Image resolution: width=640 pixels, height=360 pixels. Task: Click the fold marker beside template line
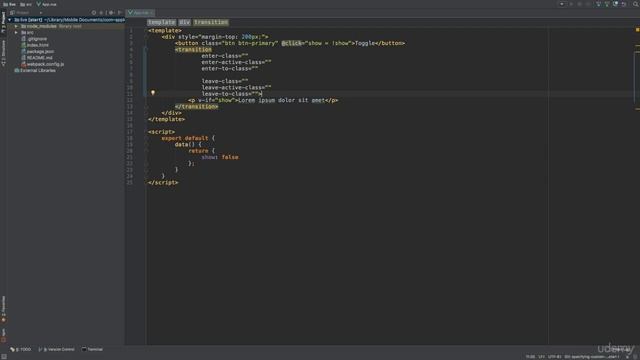point(146,31)
